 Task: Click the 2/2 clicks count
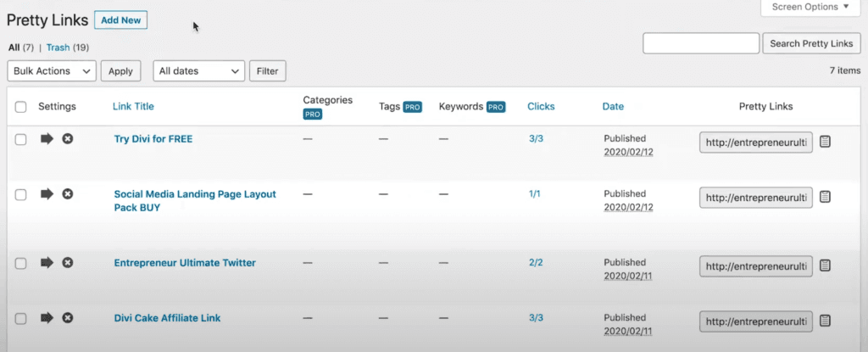(536, 263)
